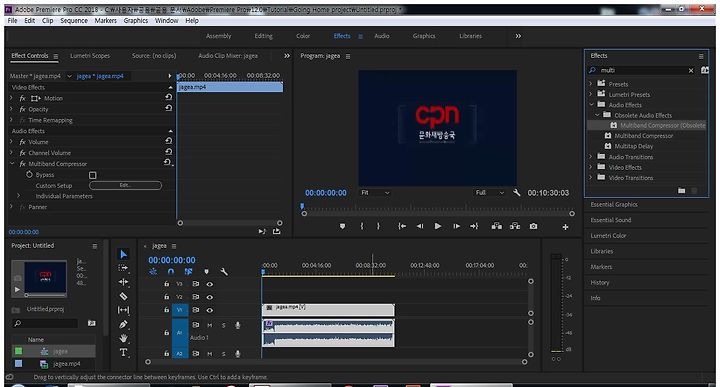Viewport: 720px width, 387px height.
Task: Open the Full playback resolution dropdown
Action: 489,193
